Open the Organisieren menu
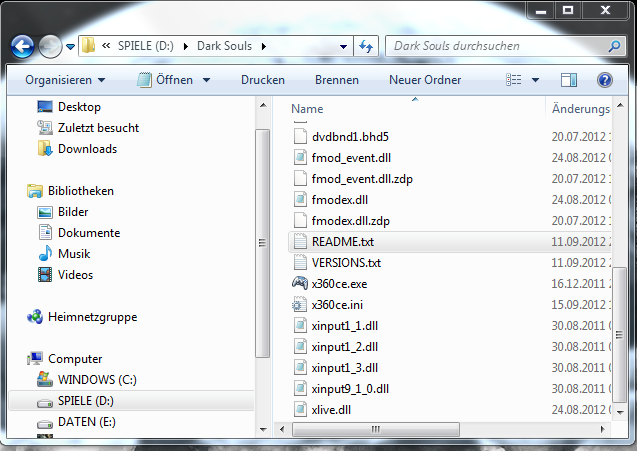 click(65, 80)
